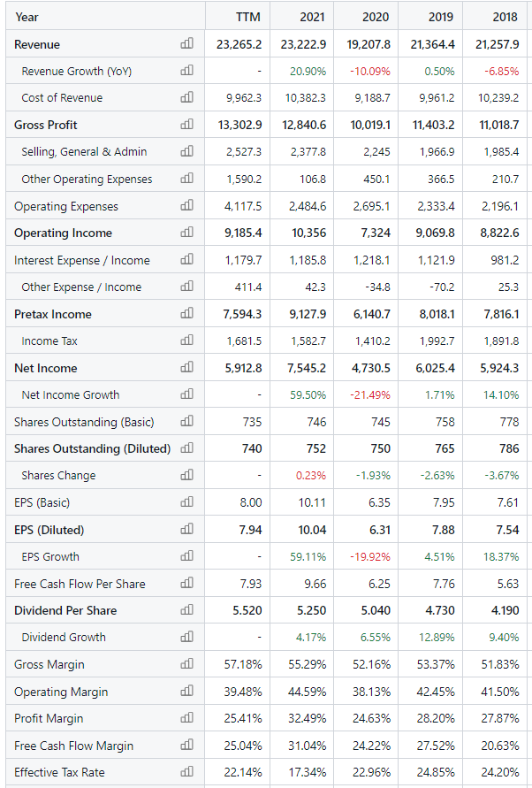Select the Pretax Income row label
Screen dimensions: 532x788
coord(53,314)
